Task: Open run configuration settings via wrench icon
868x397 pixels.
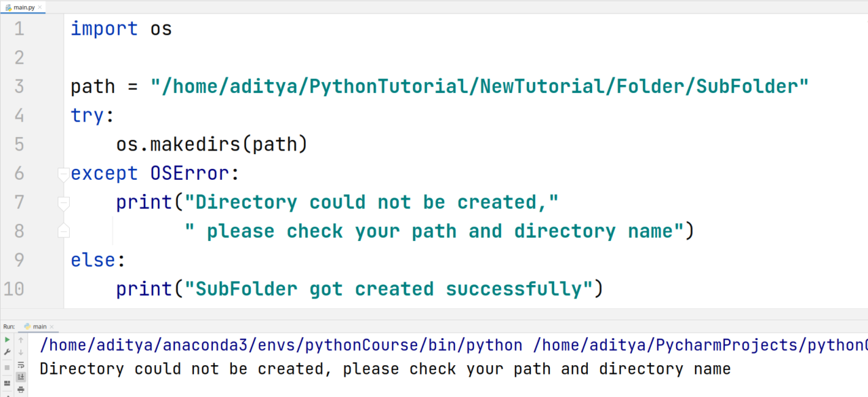Action: click(7, 350)
